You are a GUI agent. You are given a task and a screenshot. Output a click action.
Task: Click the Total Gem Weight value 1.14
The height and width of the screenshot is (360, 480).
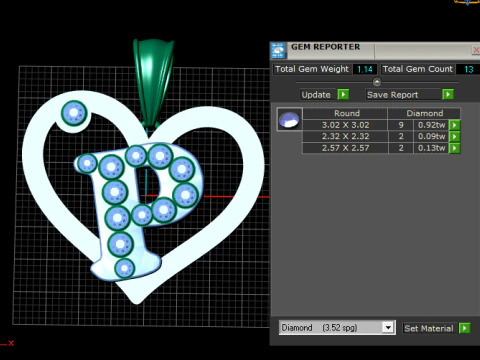[x=365, y=69]
